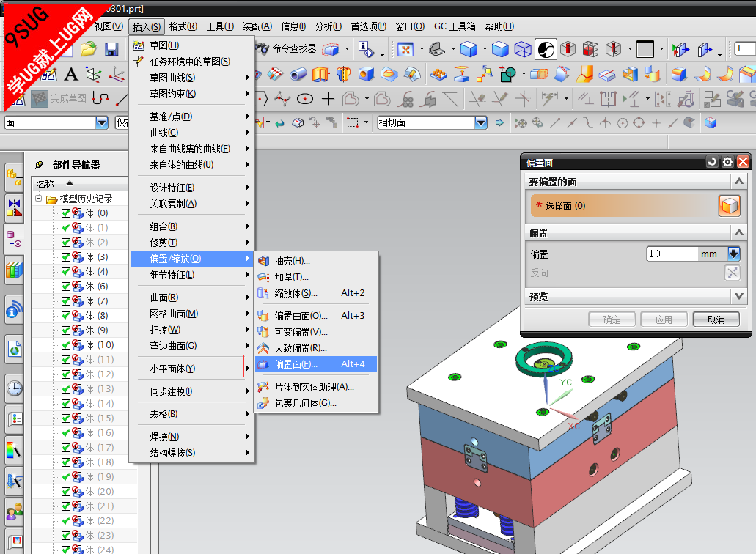756x554 pixels.
Task: Open the 帮助(H) menu
Action: (499, 26)
